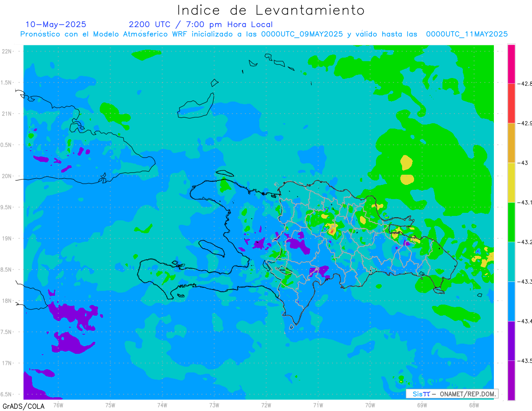The width and height of the screenshot is (532, 411).
Task: Click the violet colorbar segment above -43.5
Action: click(x=511, y=341)
